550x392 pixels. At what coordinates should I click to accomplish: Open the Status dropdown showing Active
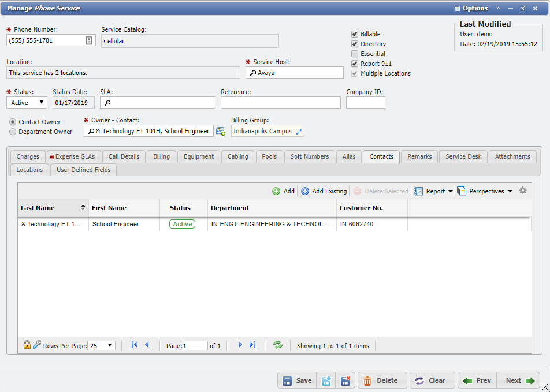(27, 102)
